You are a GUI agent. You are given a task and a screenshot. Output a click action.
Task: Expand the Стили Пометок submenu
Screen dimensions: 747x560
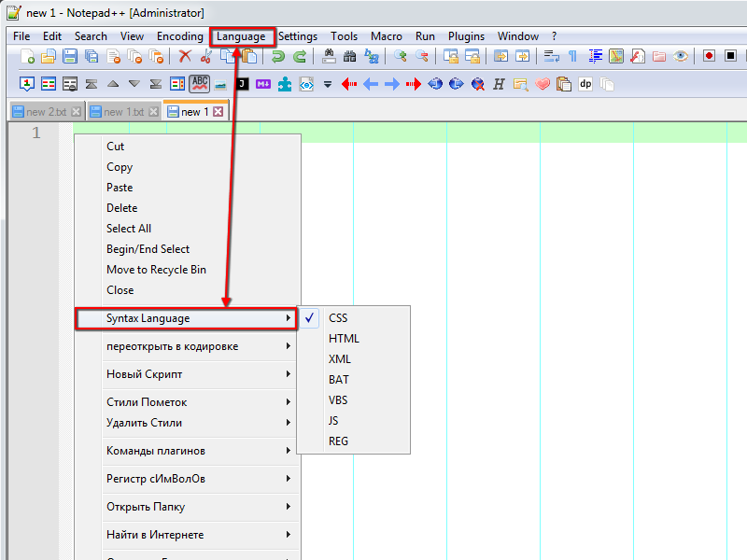(186, 402)
